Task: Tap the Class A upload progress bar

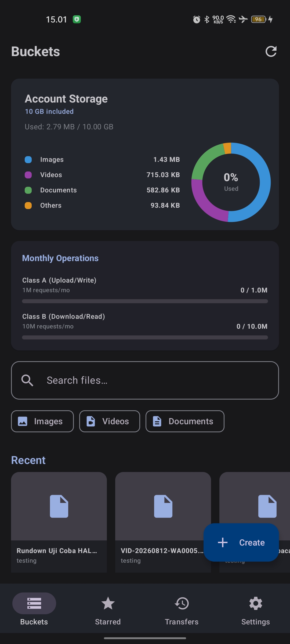Action: [x=145, y=301]
